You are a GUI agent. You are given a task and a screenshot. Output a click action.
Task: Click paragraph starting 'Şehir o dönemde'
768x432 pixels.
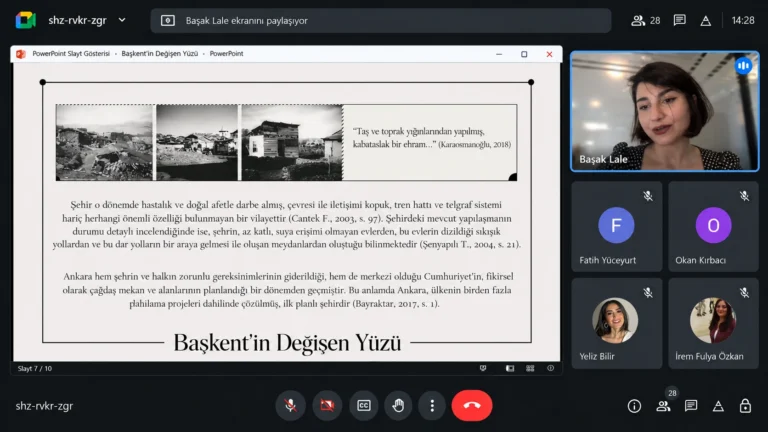click(287, 224)
